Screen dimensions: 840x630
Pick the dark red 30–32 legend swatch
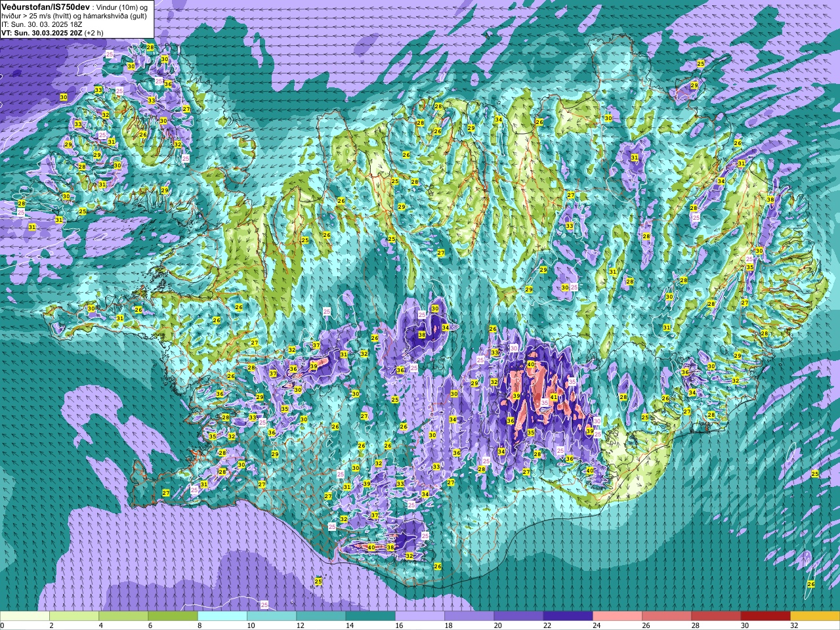[766, 616]
